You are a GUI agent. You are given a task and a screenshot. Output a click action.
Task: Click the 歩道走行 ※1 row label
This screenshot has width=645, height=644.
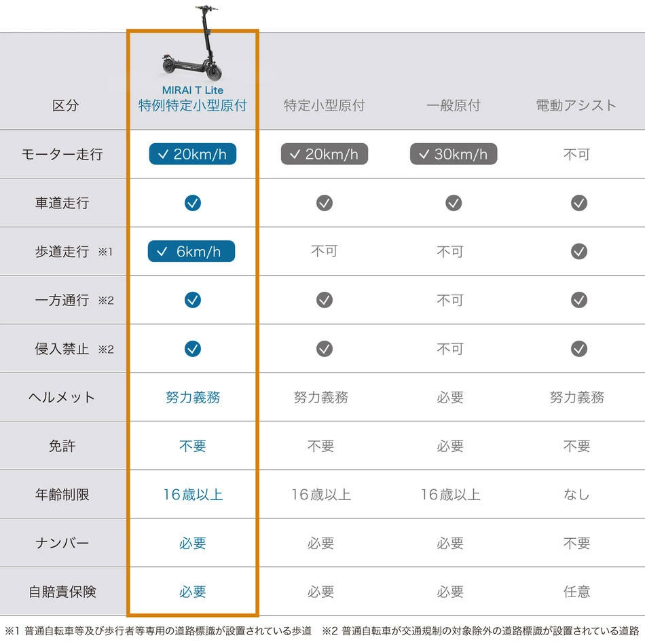[74, 251]
